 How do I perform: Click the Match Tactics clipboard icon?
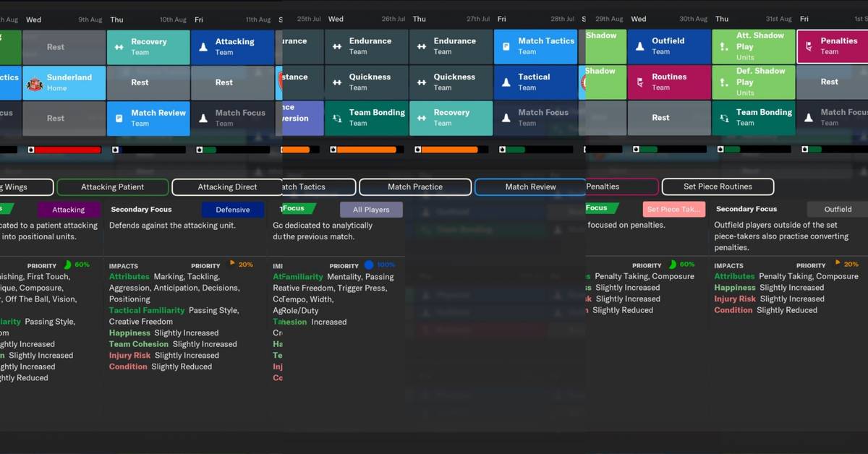506,47
